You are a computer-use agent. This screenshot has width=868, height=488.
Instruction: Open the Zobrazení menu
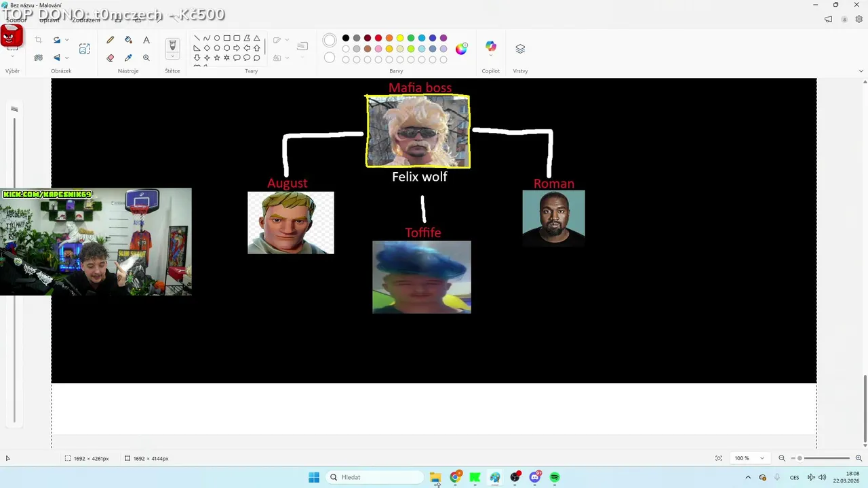click(x=86, y=20)
